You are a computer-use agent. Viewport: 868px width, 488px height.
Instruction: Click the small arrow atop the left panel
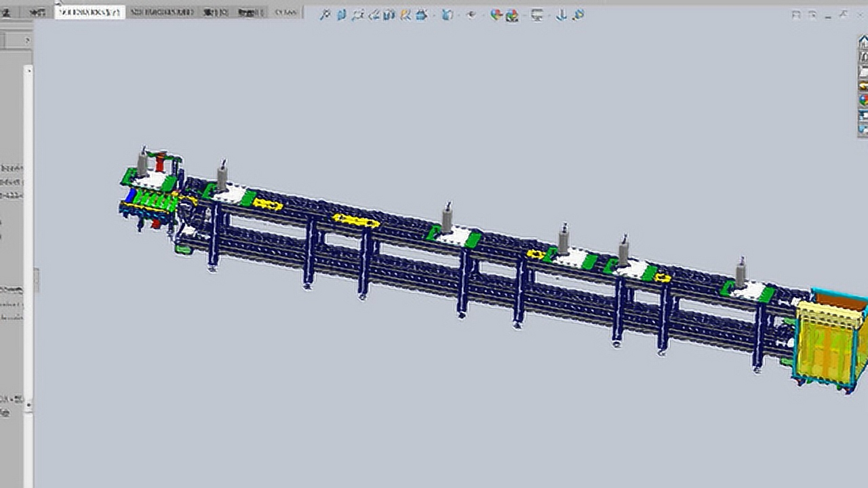28,40
